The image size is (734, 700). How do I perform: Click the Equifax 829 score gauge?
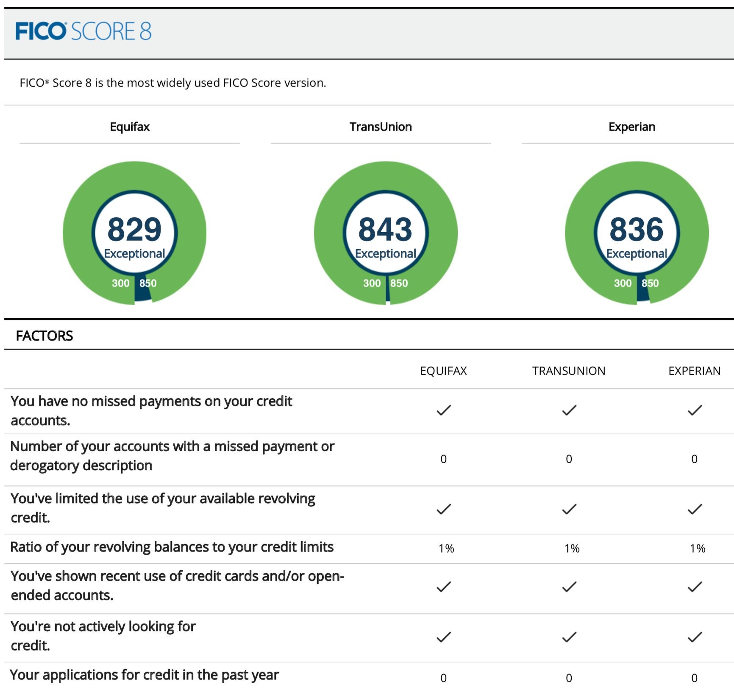point(134,233)
